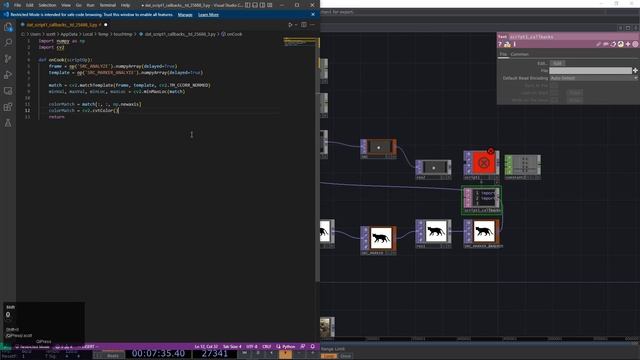Click the VS Code editor vertical scrollbar
Viewport: 640px width, 360px height.
[318, 159]
